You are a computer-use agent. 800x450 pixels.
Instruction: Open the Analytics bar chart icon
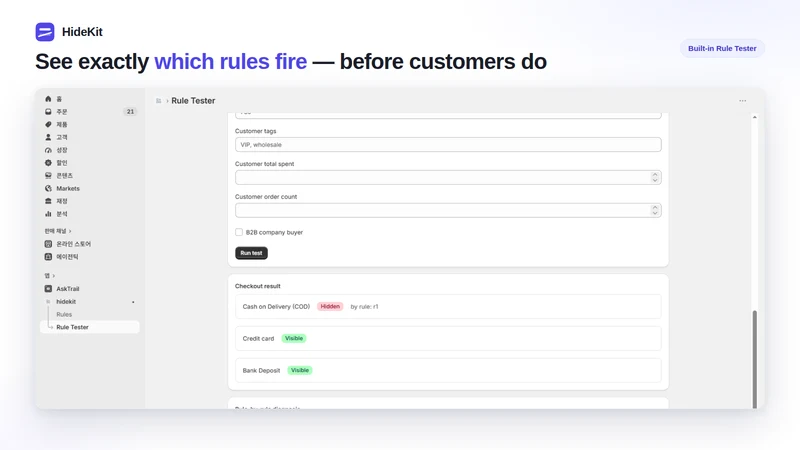point(48,214)
